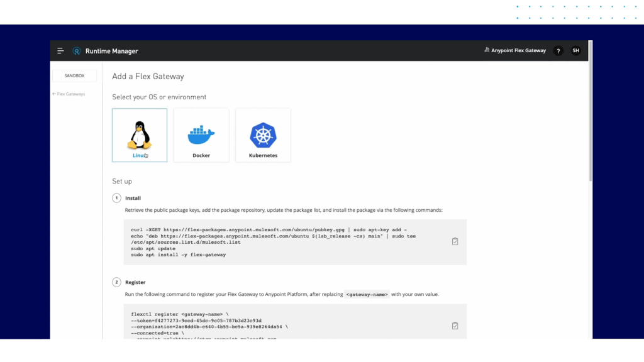Copy the Install commands to clipboard

pyautogui.click(x=455, y=241)
